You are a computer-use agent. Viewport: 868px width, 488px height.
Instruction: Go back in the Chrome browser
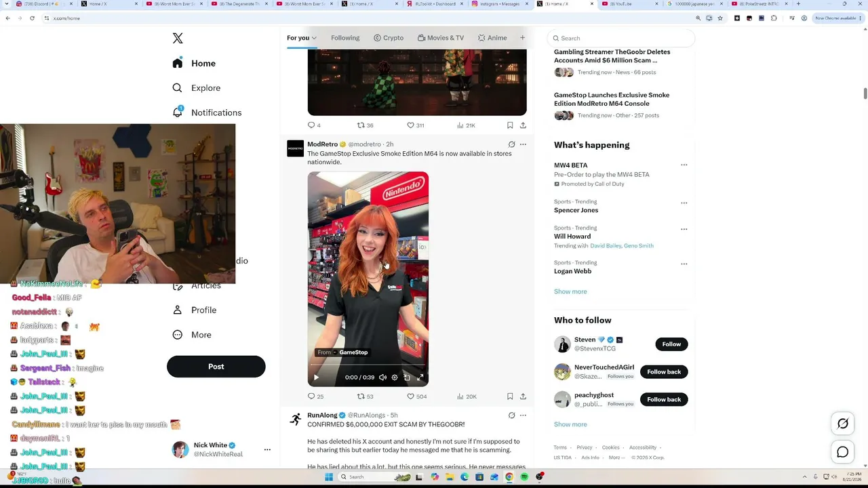[7, 18]
